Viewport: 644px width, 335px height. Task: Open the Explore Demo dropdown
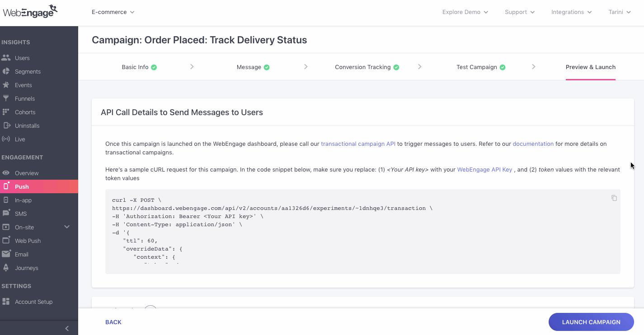(465, 12)
